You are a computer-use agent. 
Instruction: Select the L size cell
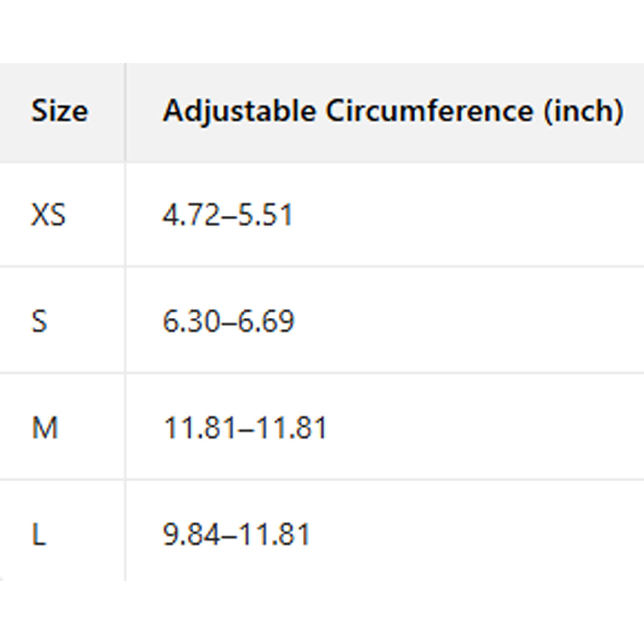click(39, 534)
